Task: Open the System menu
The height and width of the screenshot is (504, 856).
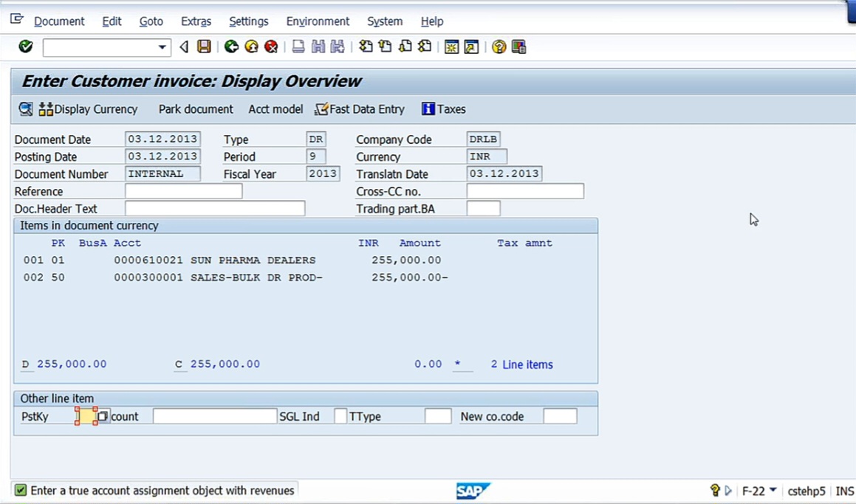Action: point(384,21)
